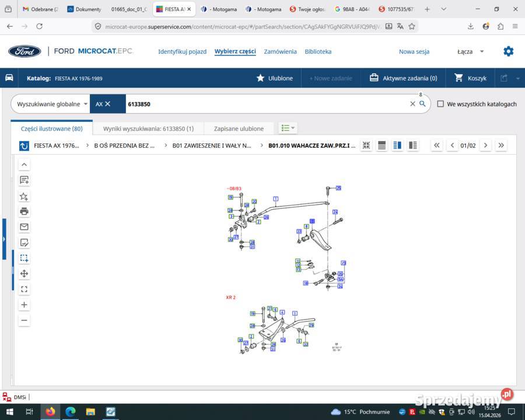Open the Wyszukiwanie globalne dropdown

[52, 104]
